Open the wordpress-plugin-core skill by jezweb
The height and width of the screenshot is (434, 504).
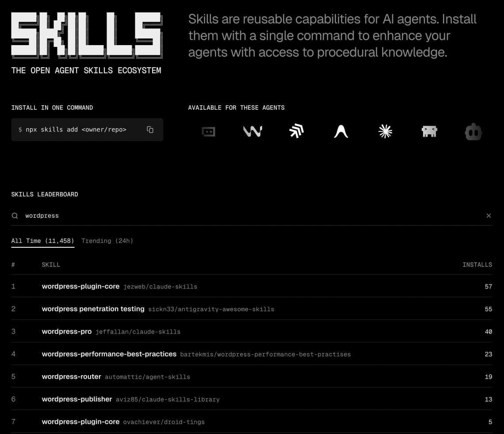(x=80, y=286)
